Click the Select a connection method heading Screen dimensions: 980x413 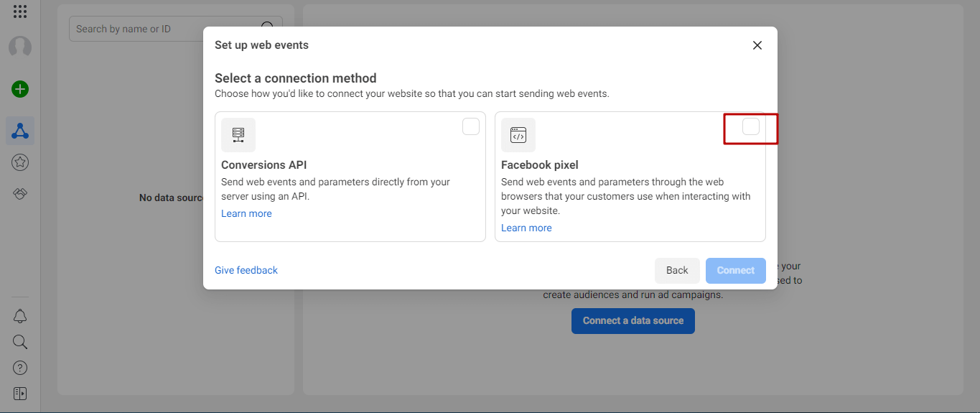coord(296,78)
